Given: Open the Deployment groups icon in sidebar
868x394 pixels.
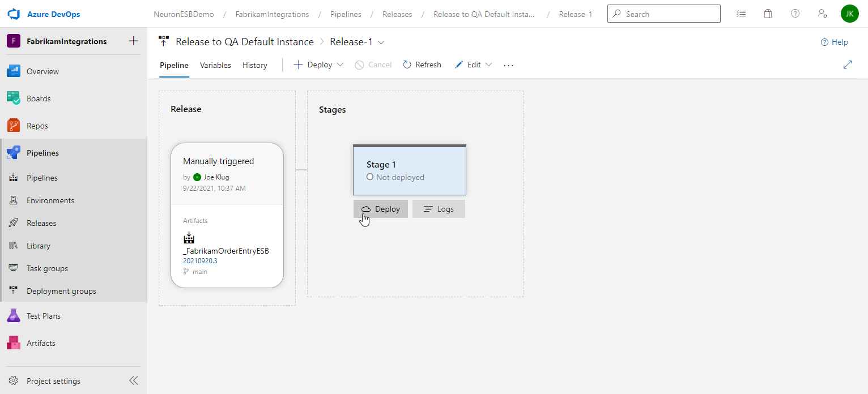Looking at the screenshot, I should click(14, 291).
